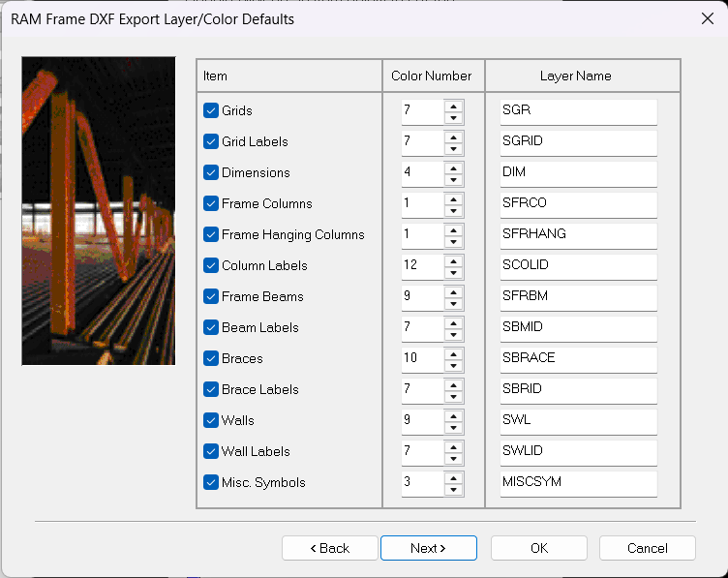
Task: Decrease the Dimensions color number
Action: pos(453,180)
